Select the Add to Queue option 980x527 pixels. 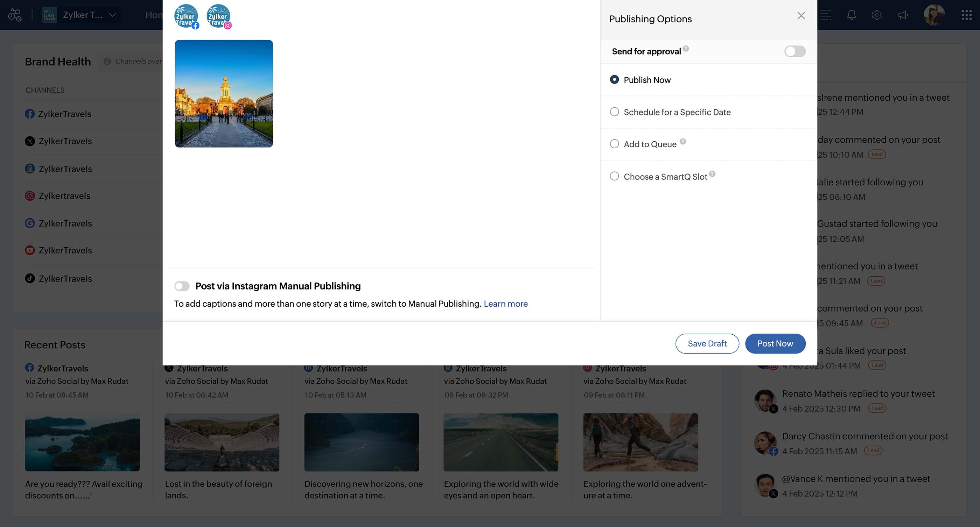tap(614, 144)
